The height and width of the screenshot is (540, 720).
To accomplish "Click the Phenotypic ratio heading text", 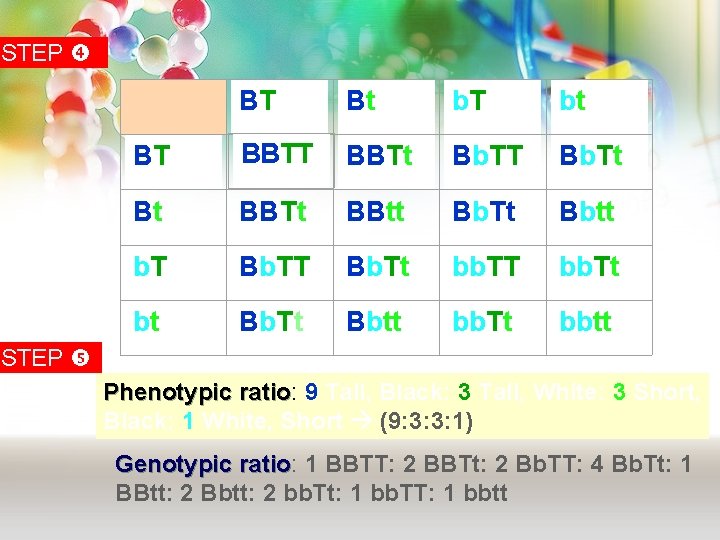I will point(197,392).
